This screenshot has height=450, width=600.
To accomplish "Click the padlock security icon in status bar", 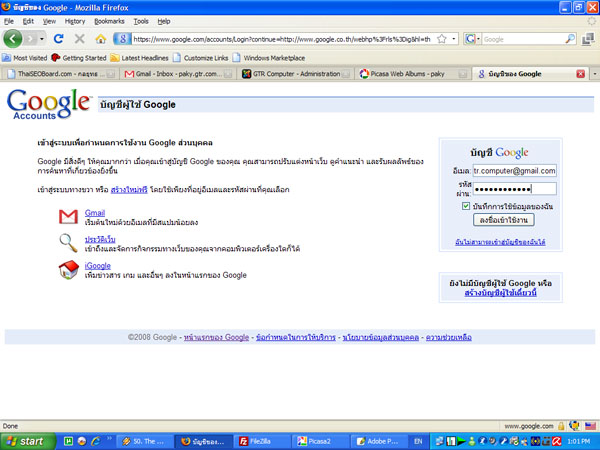I will [x=561, y=426].
